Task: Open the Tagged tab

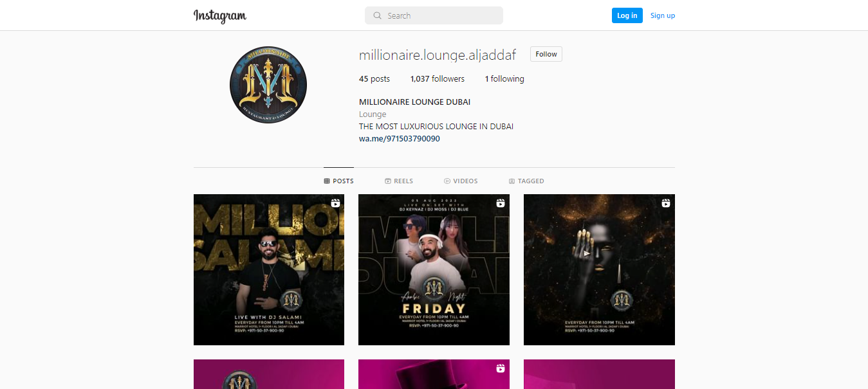Action: point(526,181)
